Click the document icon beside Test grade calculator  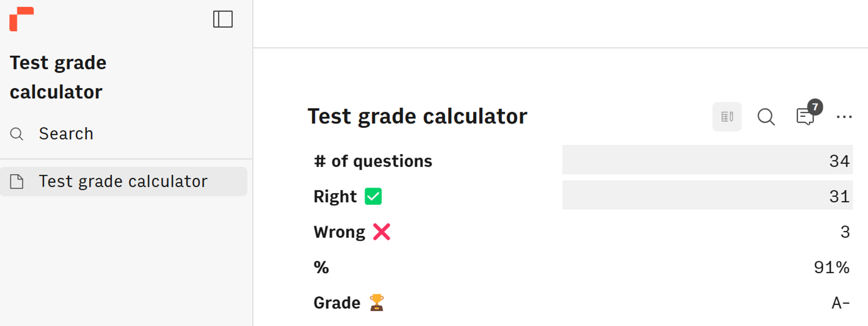click(x=17, y=181)
